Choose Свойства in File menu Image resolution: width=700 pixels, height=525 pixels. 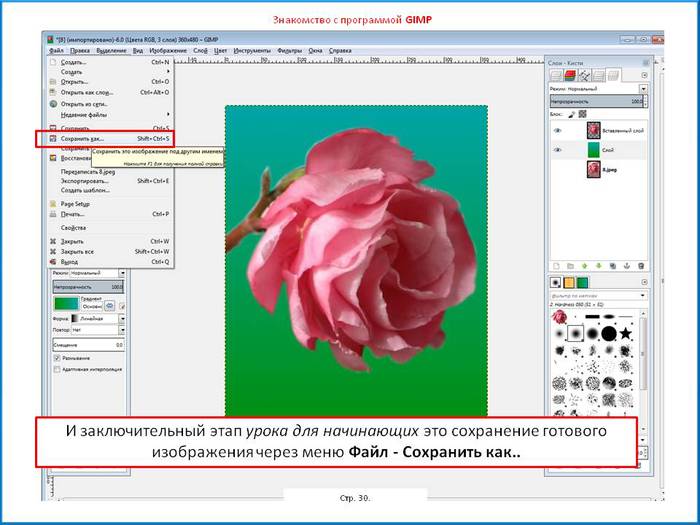point(109,228)
